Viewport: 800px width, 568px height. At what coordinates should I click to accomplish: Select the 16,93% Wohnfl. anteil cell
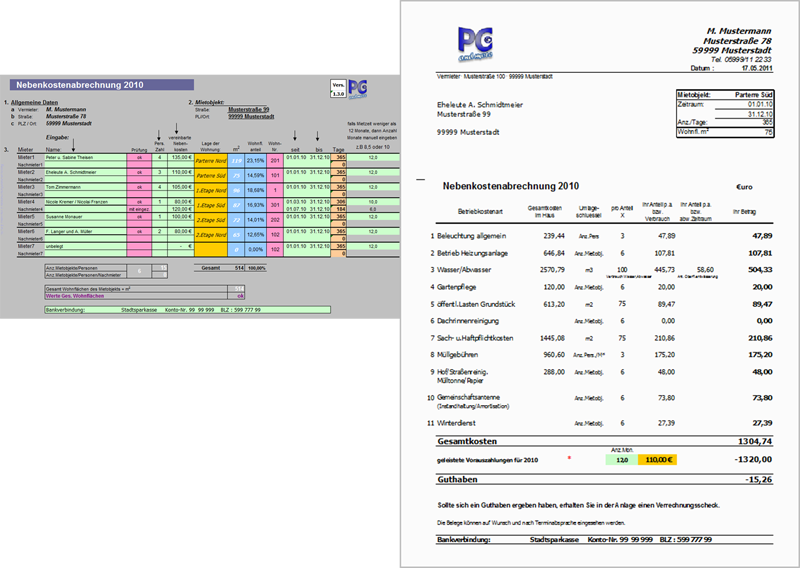(x=256, y=205)
